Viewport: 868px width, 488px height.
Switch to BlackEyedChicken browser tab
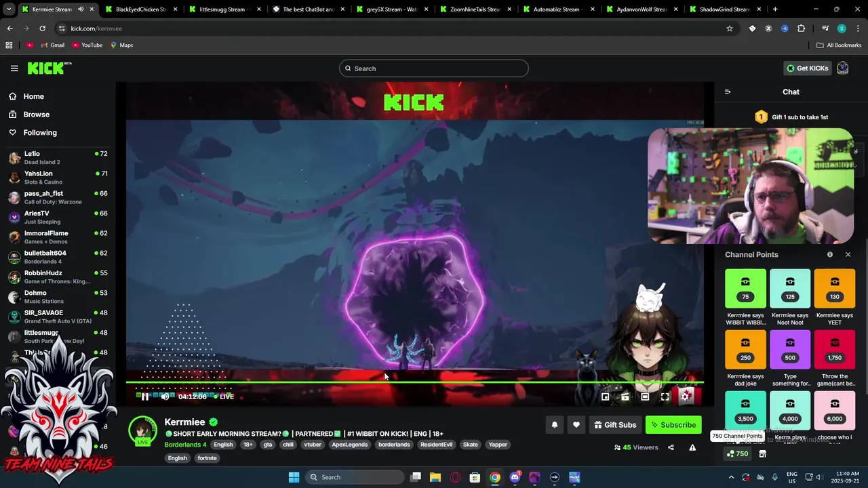[x=140, y=9]
